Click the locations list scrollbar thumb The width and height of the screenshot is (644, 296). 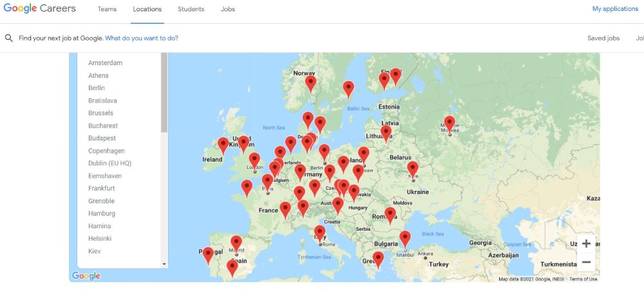(164, 92)
